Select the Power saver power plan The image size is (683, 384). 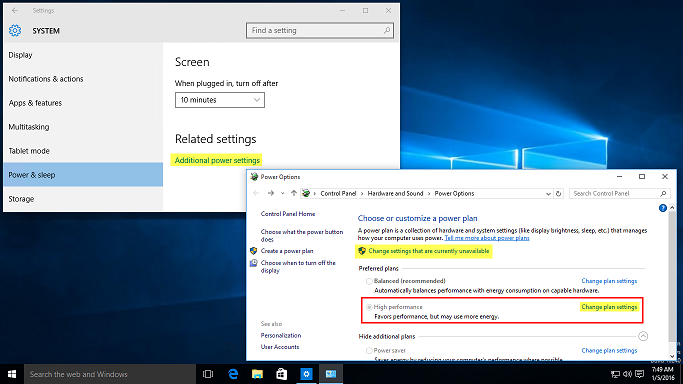pyautogui.click(x=369, y=350)
